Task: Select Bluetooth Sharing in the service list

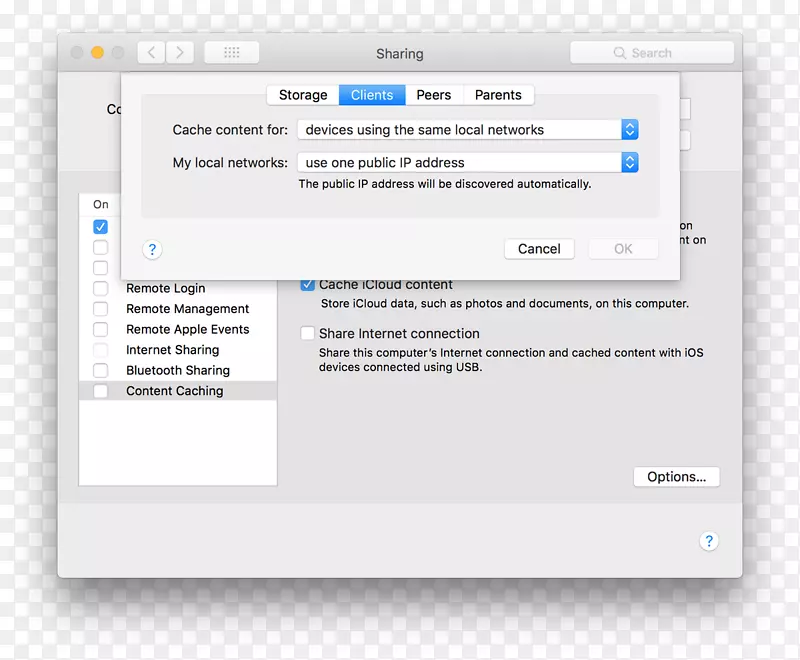Action: (x=178, y=370)
